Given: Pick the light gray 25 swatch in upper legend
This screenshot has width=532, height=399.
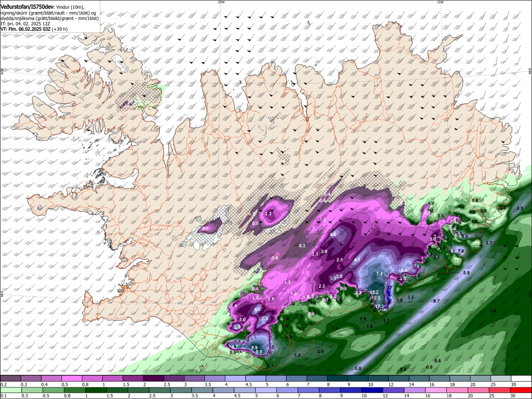Looking at the screenshot, I should pos(500,379).
